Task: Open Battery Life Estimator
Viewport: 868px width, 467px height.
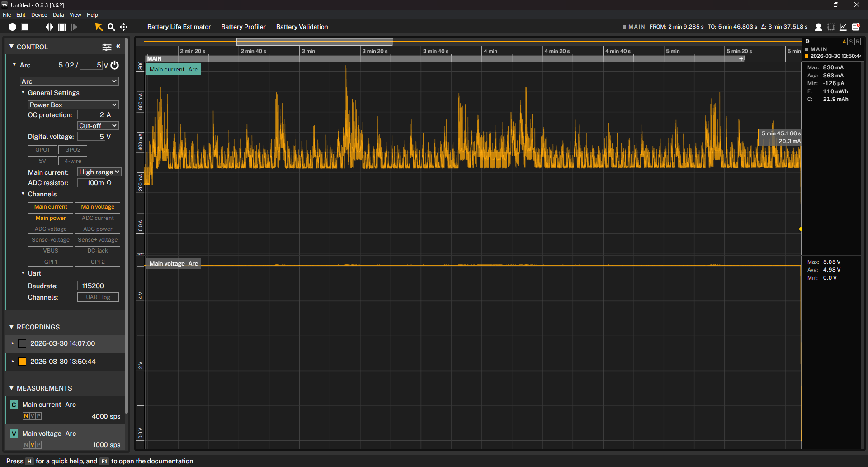Action: [179, 27]
